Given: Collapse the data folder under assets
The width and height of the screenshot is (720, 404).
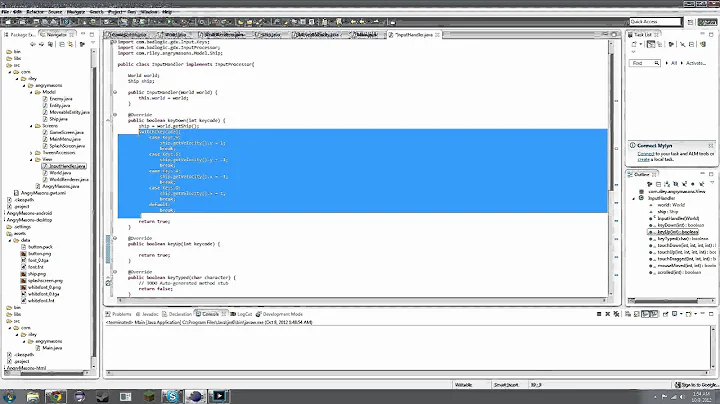Looking at the screenshot, I should [x=10, y=240].
